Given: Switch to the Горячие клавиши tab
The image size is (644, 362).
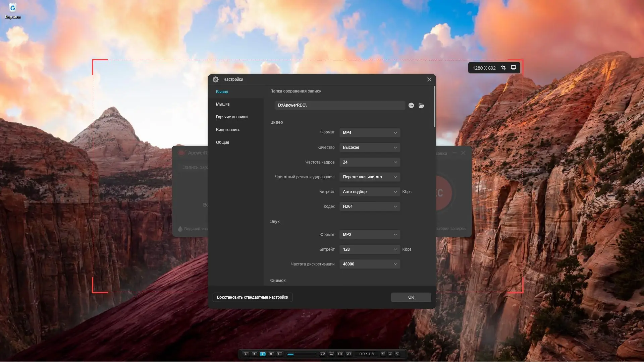Looking at the screenshot, I should [x=232, y=117].
